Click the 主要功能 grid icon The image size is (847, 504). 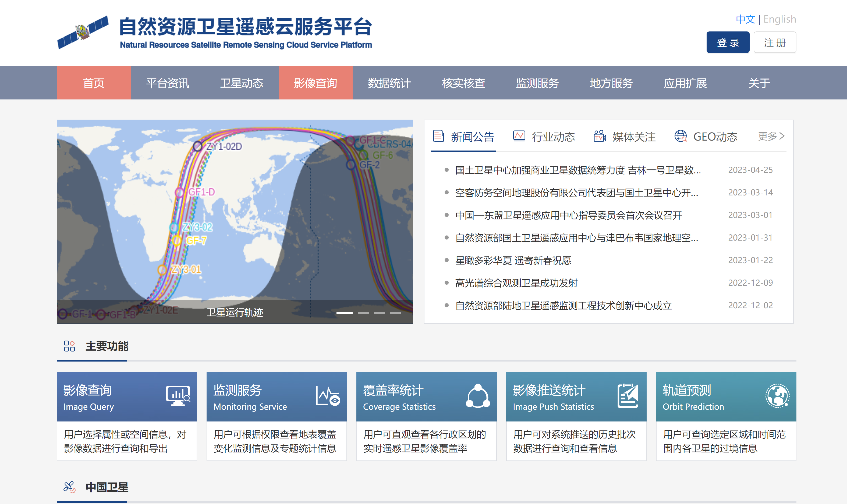[x=69, y=346]
